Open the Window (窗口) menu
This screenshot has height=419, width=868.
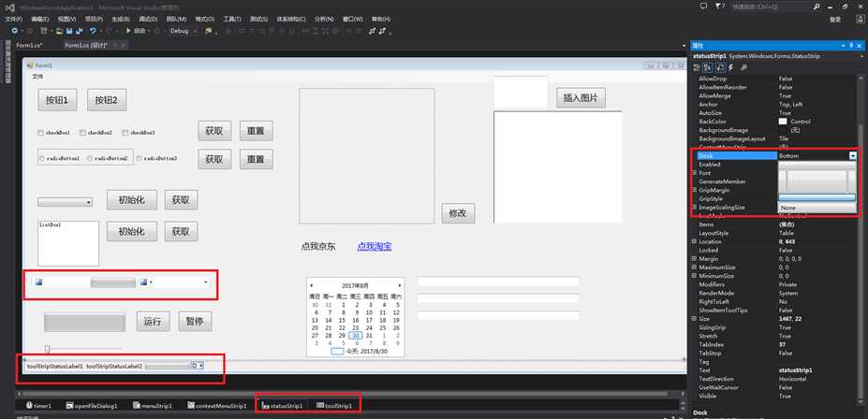point(354,19)
